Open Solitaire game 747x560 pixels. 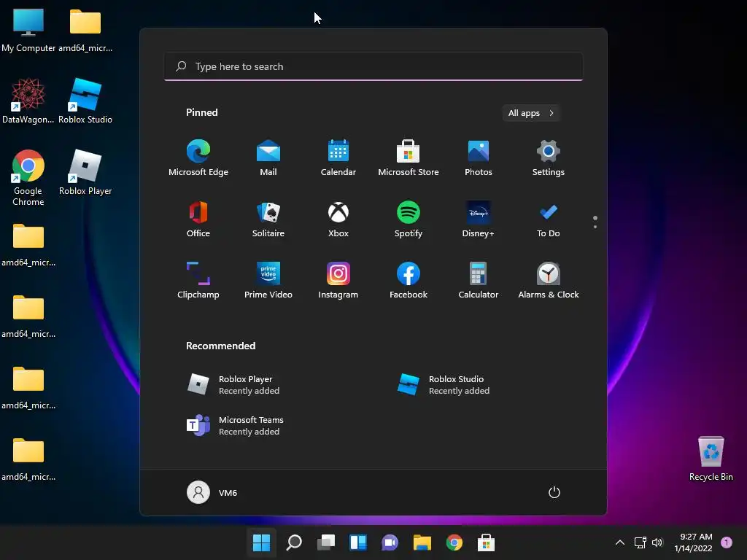(x=268, y=219)
